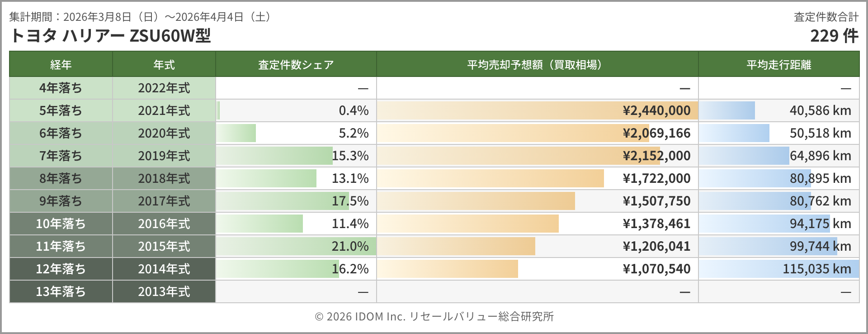
Task: Click the 集計期間 date range text
Action: pos(140,17)
